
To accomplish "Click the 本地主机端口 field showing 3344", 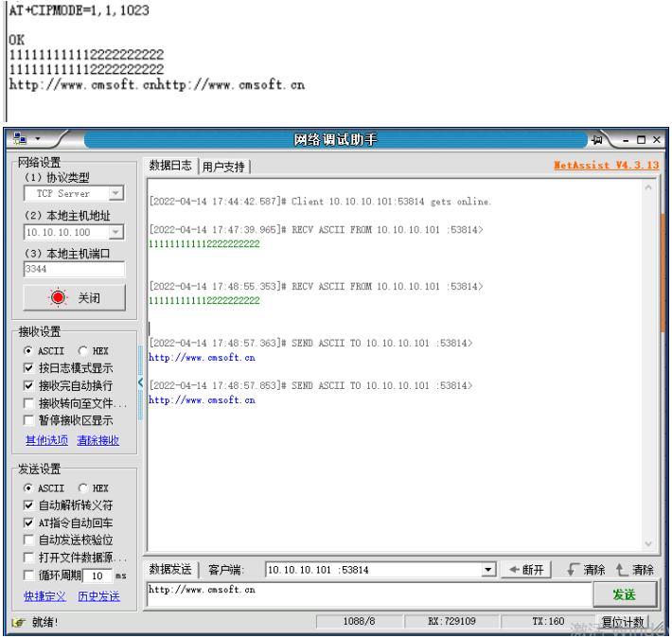I will coord(74,269).
